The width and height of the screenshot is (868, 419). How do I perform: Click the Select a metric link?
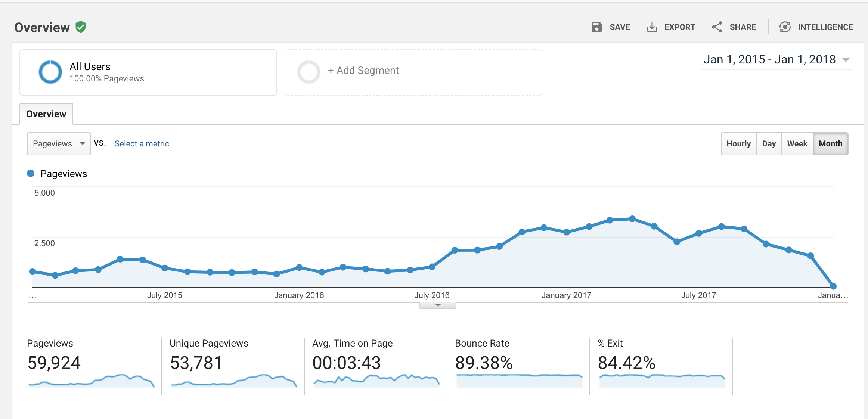[142, 144]
